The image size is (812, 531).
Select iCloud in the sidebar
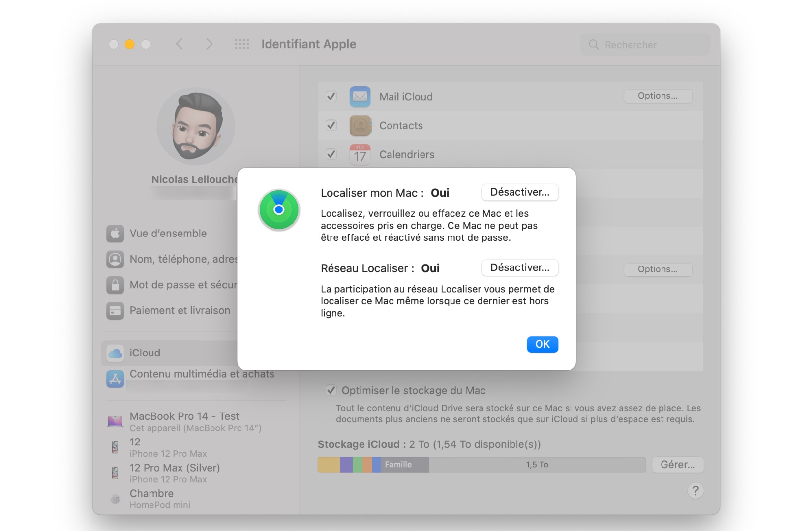point(170,353)
